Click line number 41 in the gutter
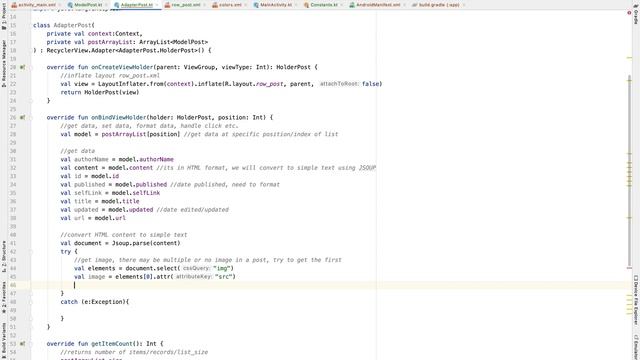This screenshot has width=640, height=360. (13, 243)
